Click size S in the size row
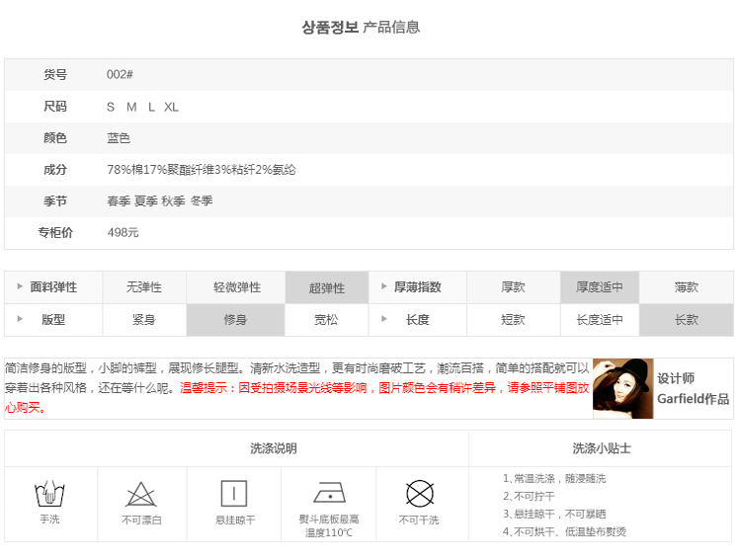740x560 pixels. (111, 107)
